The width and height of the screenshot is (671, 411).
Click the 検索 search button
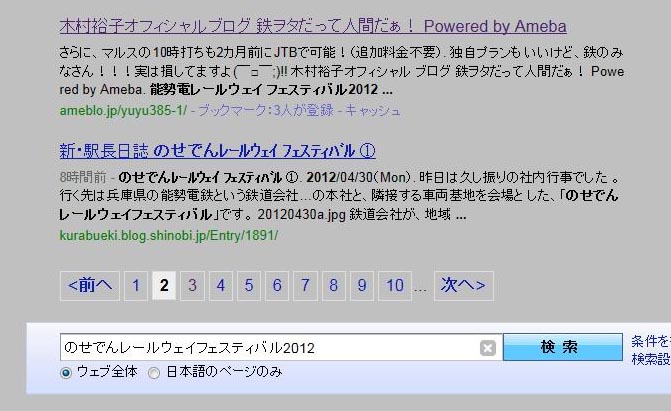[x=562, y=347]
